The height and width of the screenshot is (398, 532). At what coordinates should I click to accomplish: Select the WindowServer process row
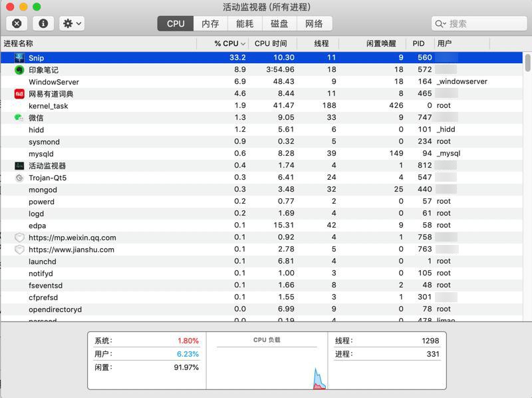pyautogui.click(x=261, y=82)
